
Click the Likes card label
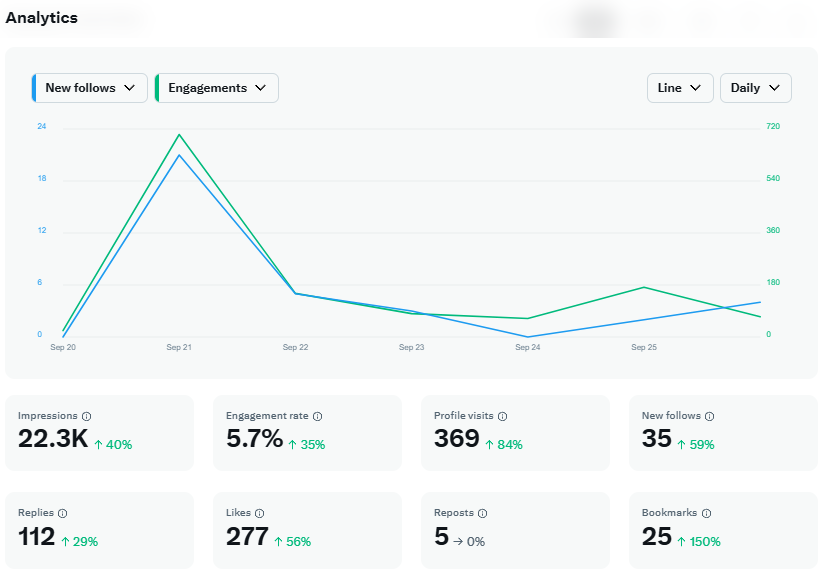click(238, 513)
